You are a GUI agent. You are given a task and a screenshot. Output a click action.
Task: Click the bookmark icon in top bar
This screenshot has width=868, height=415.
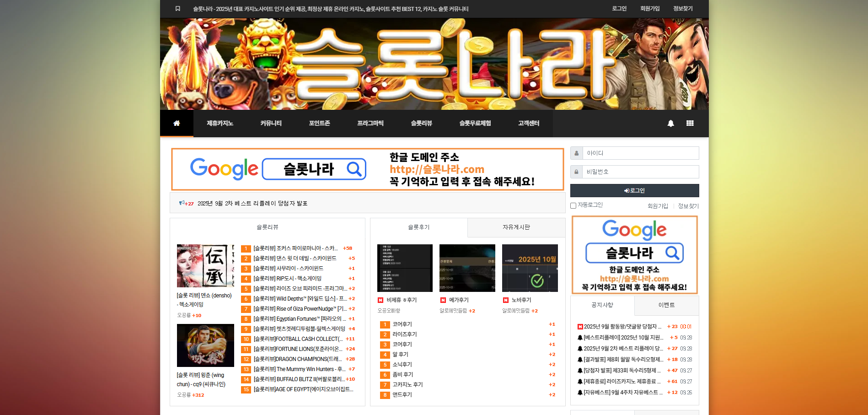pos(178,9)
